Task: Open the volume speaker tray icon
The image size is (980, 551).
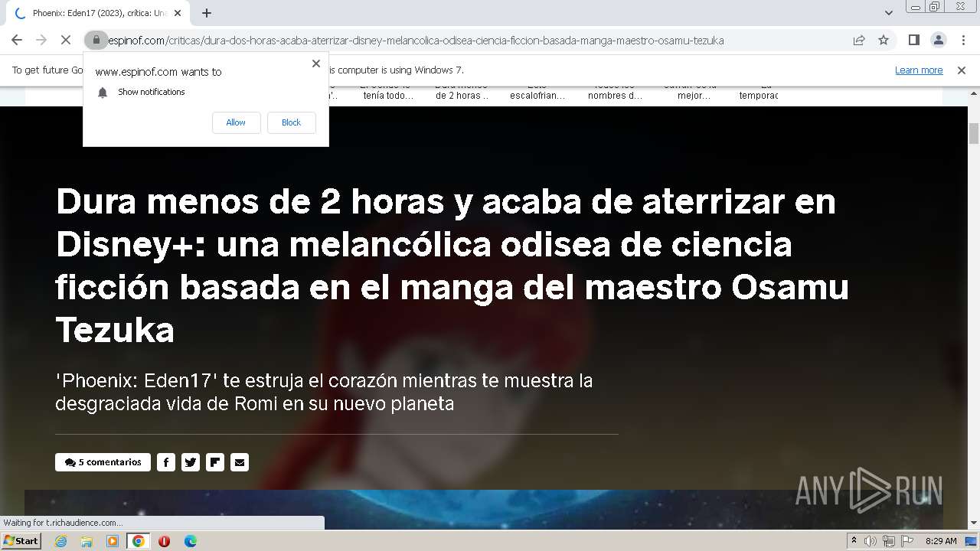Action: pos(871,541)
